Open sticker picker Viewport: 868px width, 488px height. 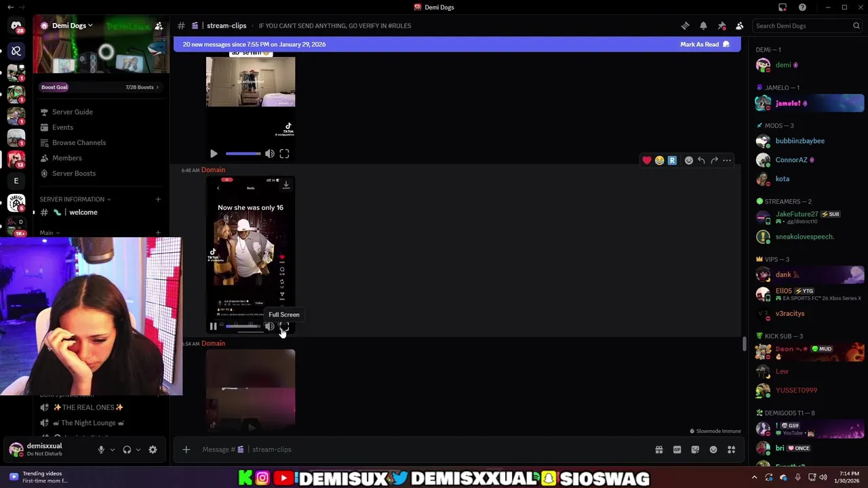[x=695, y=449]
